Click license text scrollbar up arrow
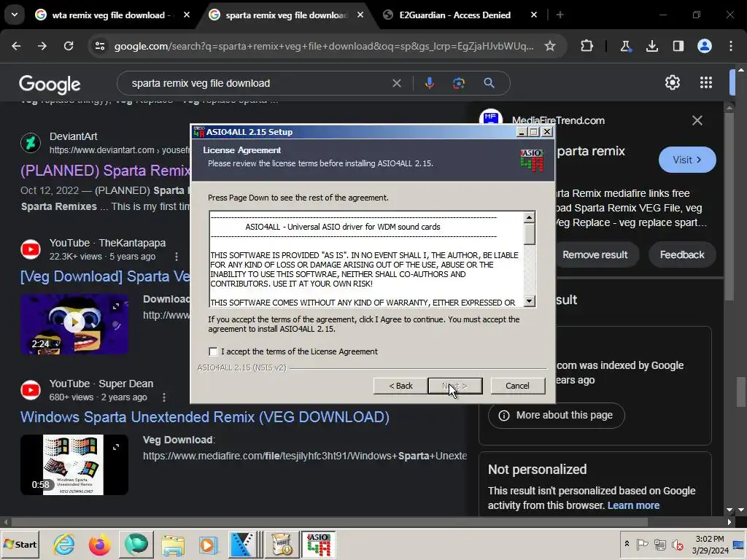Screen dimensions: 747x560 (530, 217)
